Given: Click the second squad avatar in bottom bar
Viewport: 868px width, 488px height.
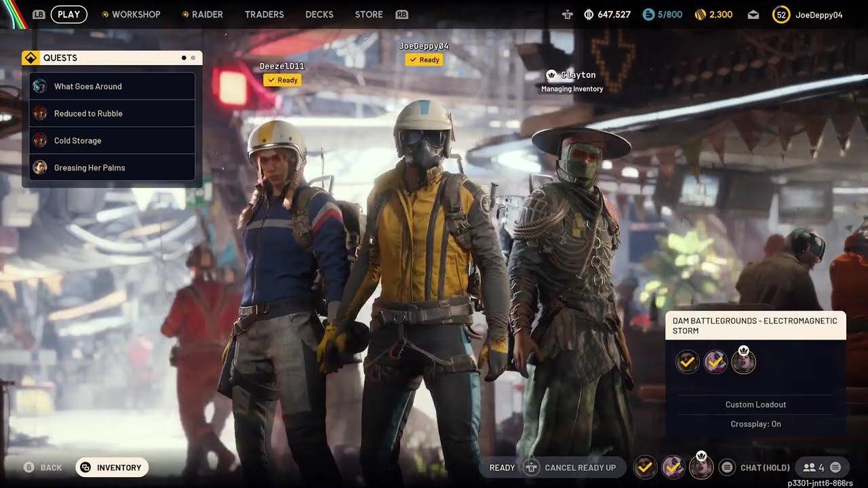Looking at the screenshot, I should coord(673,467).
